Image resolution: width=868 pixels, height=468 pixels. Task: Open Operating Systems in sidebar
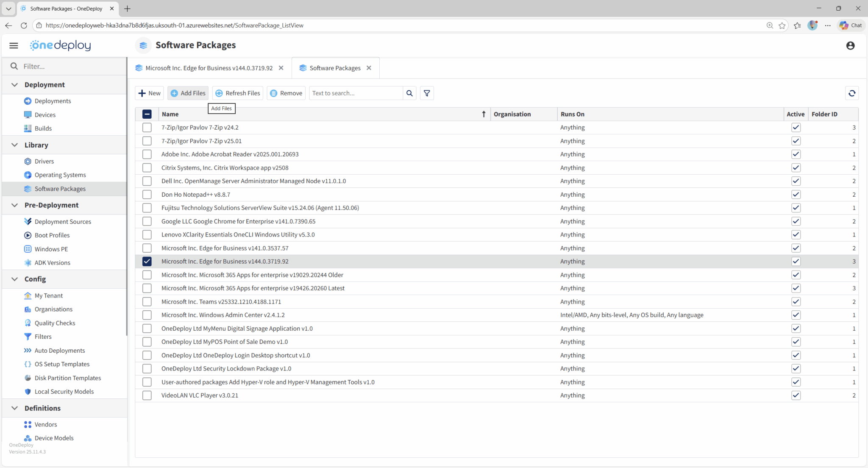[60, 175]
